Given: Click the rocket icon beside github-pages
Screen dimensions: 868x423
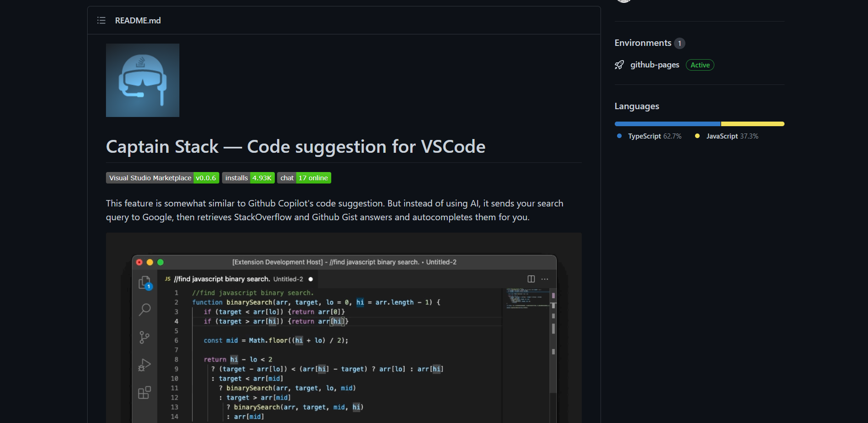Looking at the screenshot, I should [619, 65].
